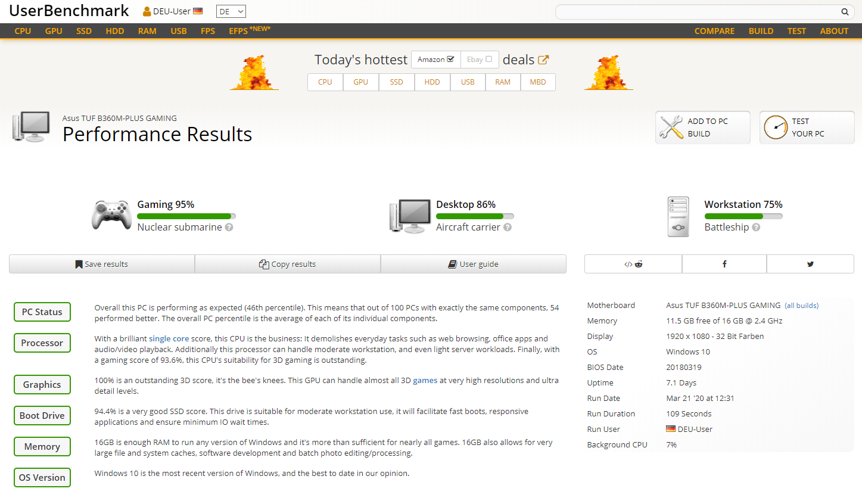Open the RAM menu in nav bar
This screenshot has width=862, height=504.
click(147, 31)
